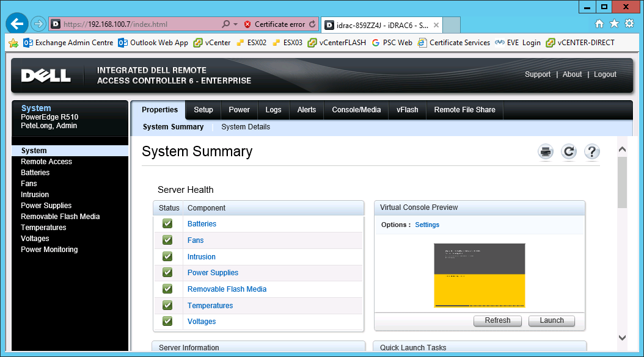Select the System Summary sub-tab

(173, 127)
